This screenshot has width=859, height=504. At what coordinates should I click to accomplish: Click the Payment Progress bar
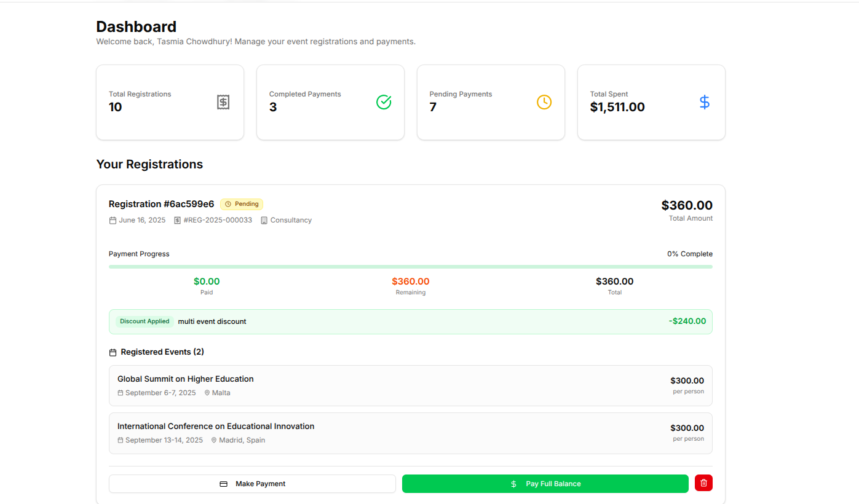click(410, 266)
